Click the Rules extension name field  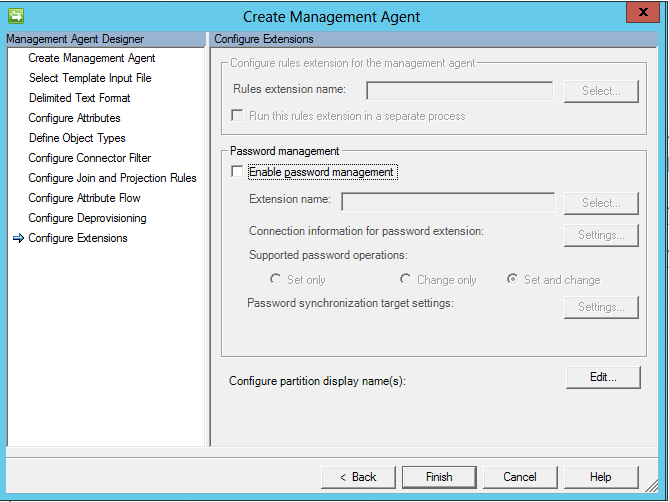tap(460, 91)
